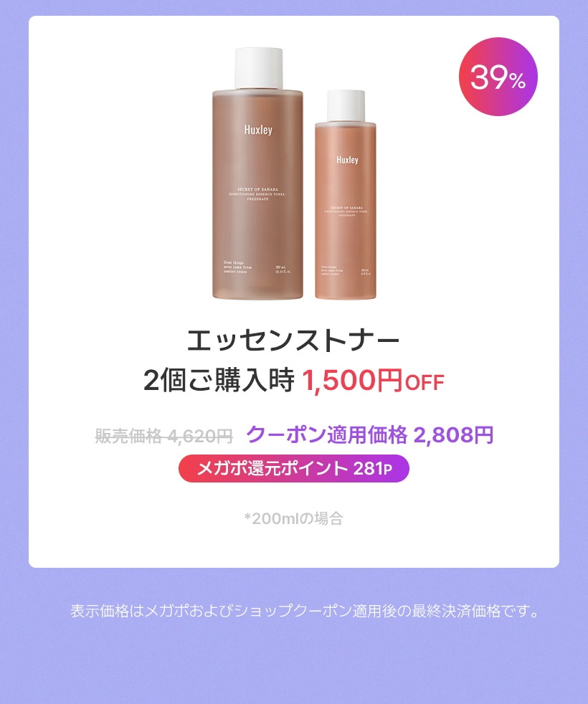Image resolution: width=588 pixels, height=704 pixels.
Task: Click the Huxley logo on small bottle
Action: pyautogui.click(x=347, y=160)
